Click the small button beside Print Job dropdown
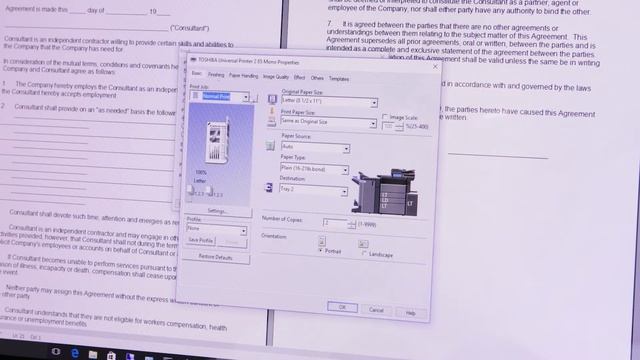 click(254, 98)
